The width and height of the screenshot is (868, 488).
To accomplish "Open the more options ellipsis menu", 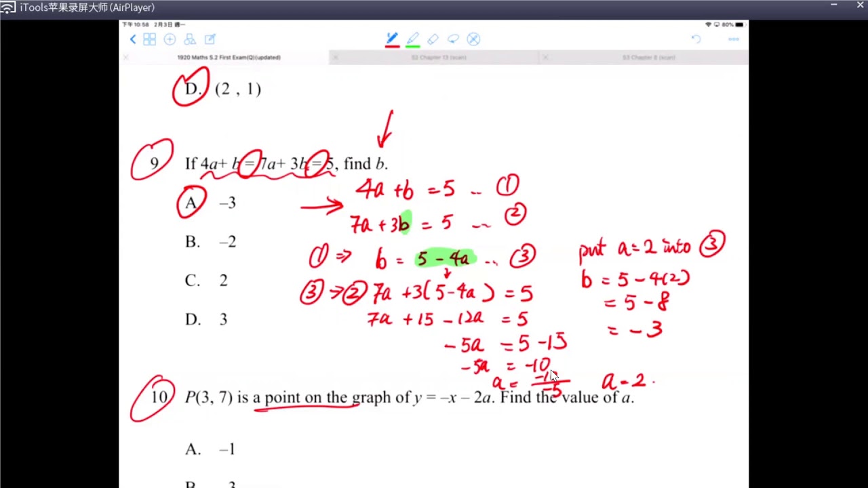I will tap(733, 39).
